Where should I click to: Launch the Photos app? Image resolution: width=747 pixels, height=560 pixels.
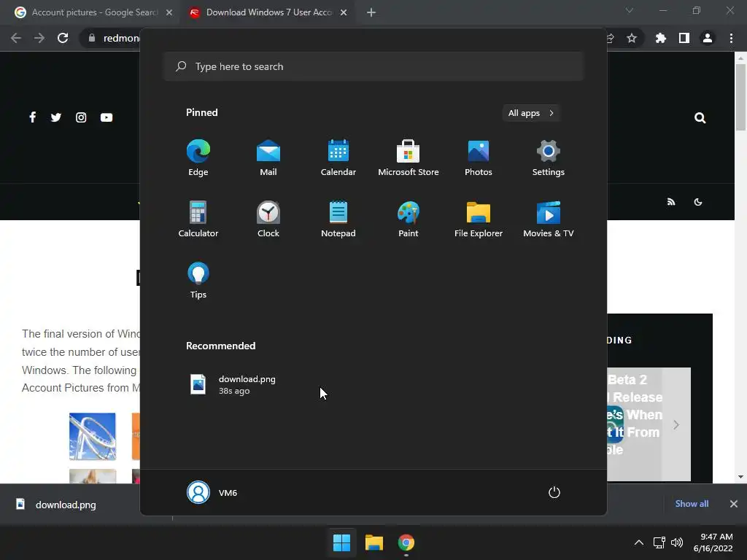pos(479,157)
